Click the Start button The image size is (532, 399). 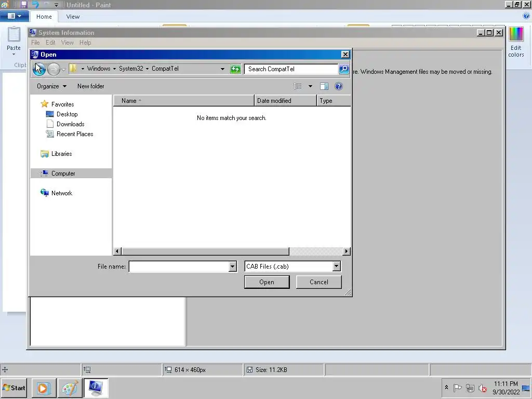pos(14,388)
